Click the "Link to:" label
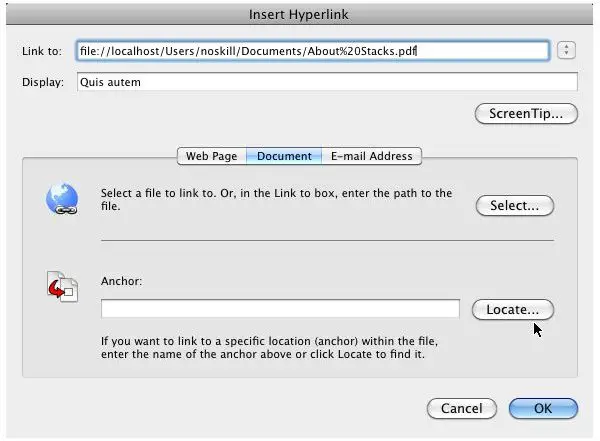The image size is (600, 441). [41, 50]
